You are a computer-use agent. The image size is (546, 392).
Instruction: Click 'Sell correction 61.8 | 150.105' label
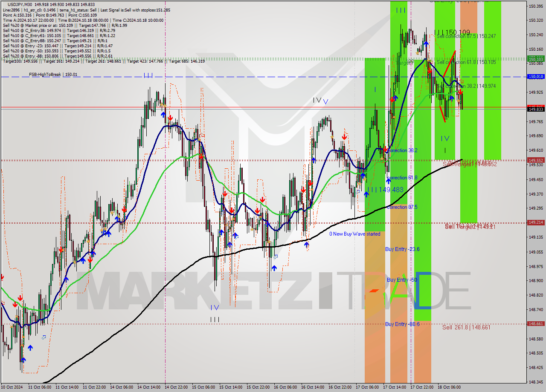[x=466, y=62]
